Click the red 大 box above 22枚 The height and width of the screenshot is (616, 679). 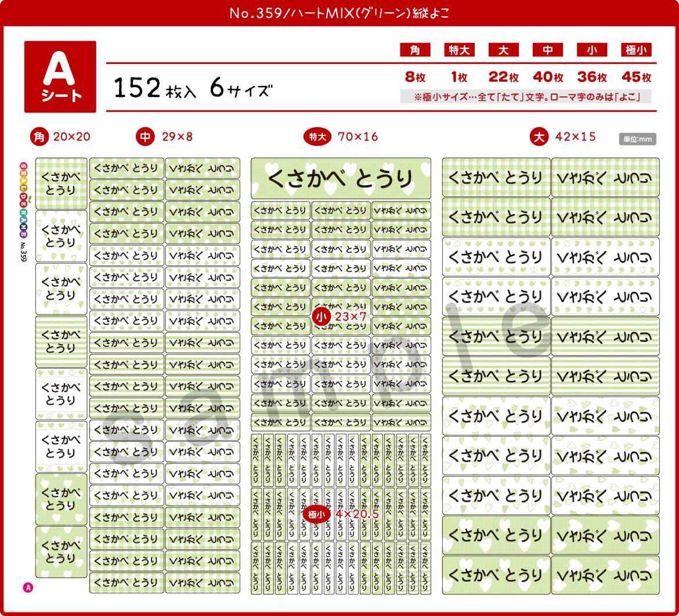pos(504,51)
